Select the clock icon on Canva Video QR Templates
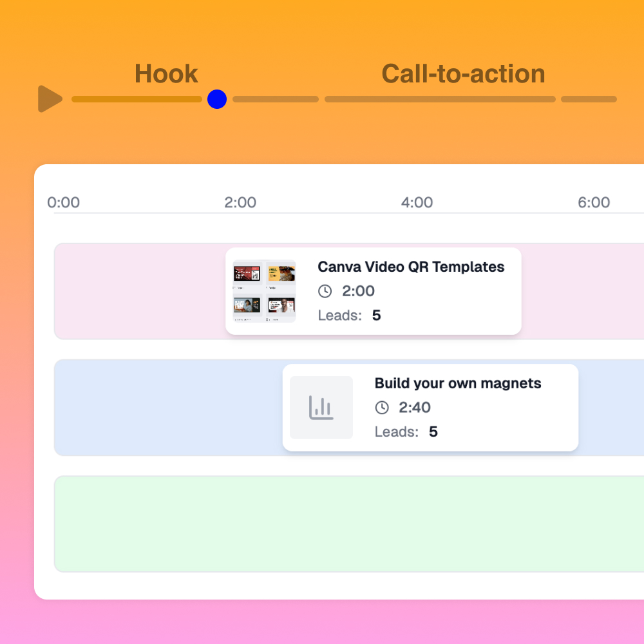This screenshot has height=644, width=644. point(325,291)
